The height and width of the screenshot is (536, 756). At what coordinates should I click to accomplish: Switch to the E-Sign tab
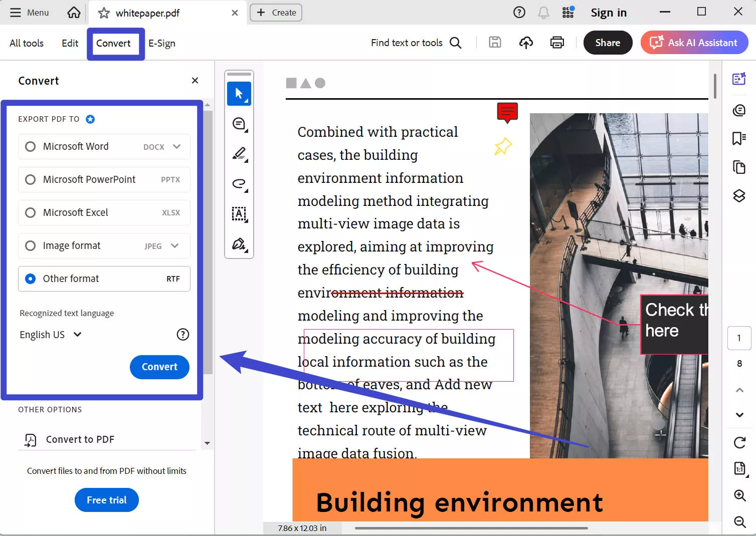[x=161, y=43]
